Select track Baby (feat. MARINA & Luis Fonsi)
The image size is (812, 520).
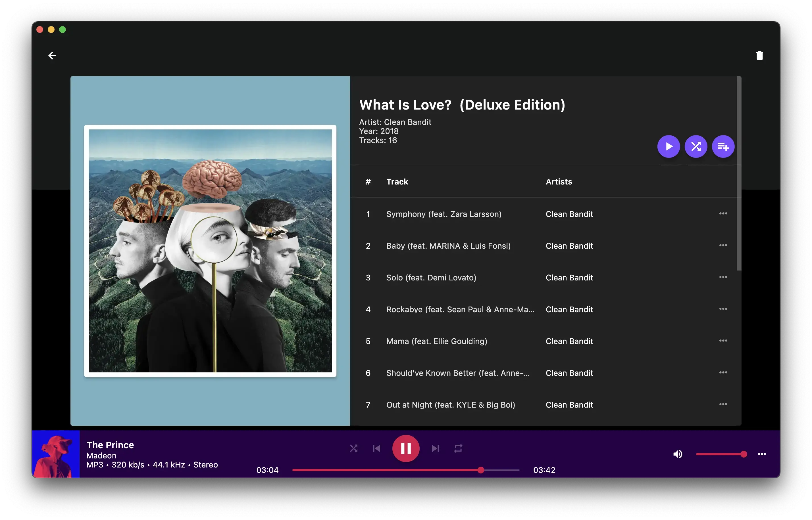click(x=448, y=246)
